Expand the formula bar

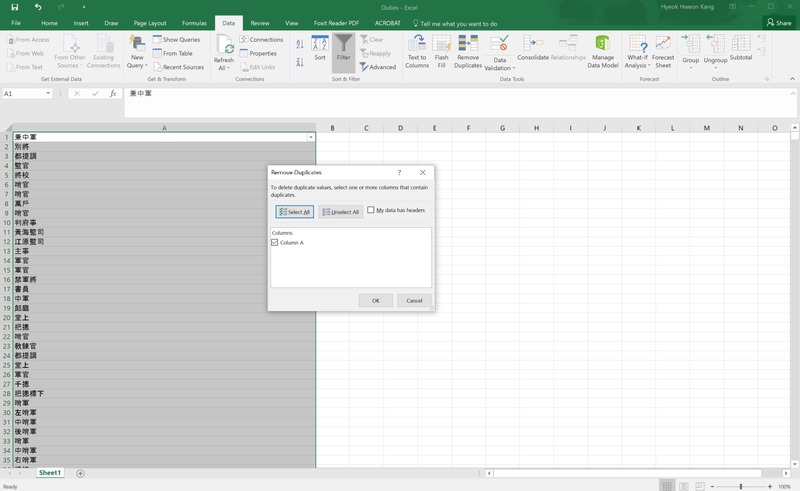[x=793, y=93]
